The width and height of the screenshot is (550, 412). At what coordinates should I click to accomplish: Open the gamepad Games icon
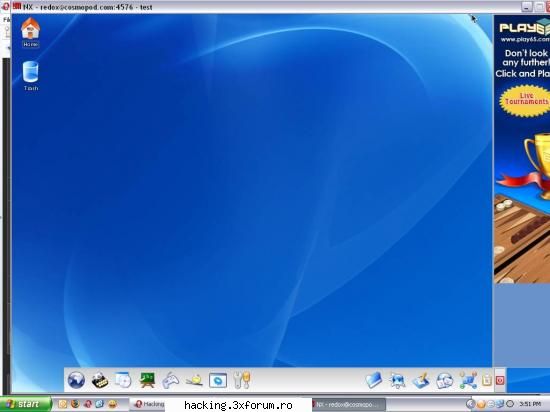170,380
